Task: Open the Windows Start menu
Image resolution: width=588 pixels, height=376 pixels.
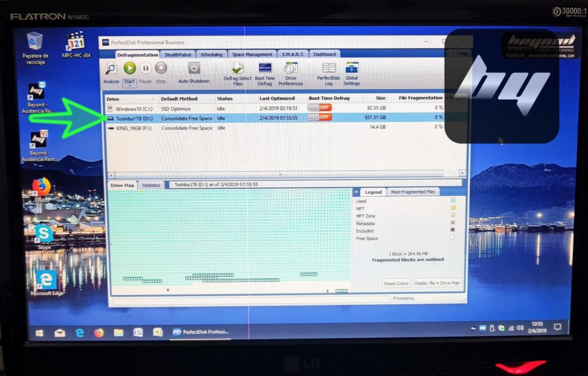Action: click(x=40, y=333)
